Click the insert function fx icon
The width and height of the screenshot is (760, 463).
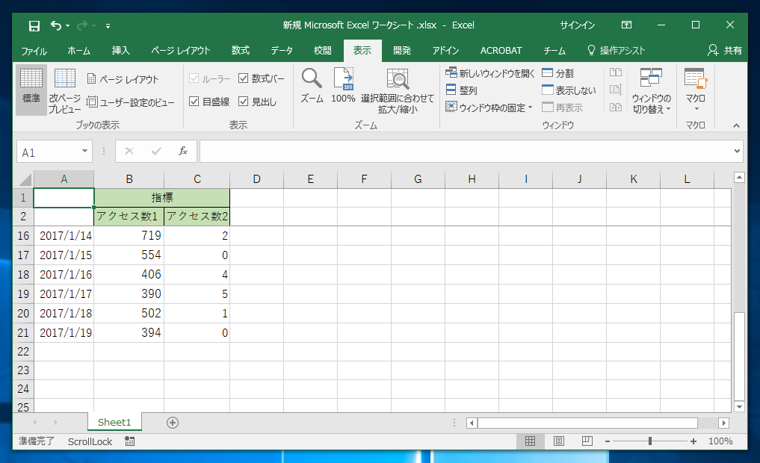coord(183,151)
